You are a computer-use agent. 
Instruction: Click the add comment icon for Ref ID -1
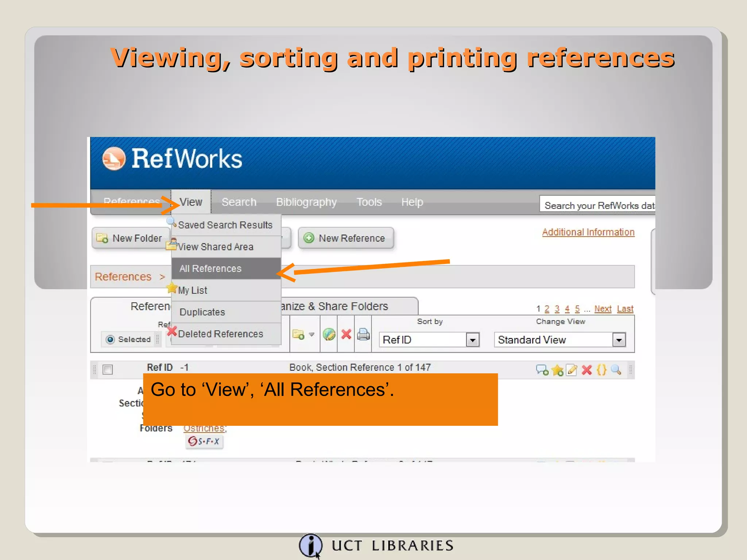click(542, 370)
